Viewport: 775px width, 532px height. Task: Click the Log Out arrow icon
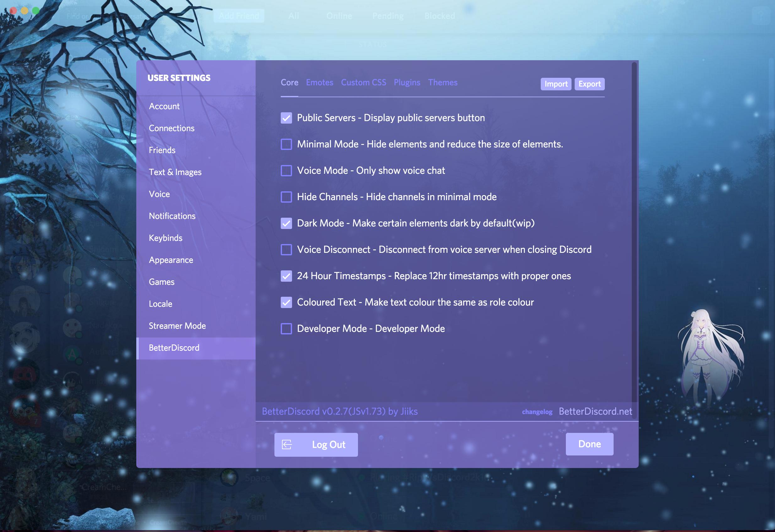(287, 444)
